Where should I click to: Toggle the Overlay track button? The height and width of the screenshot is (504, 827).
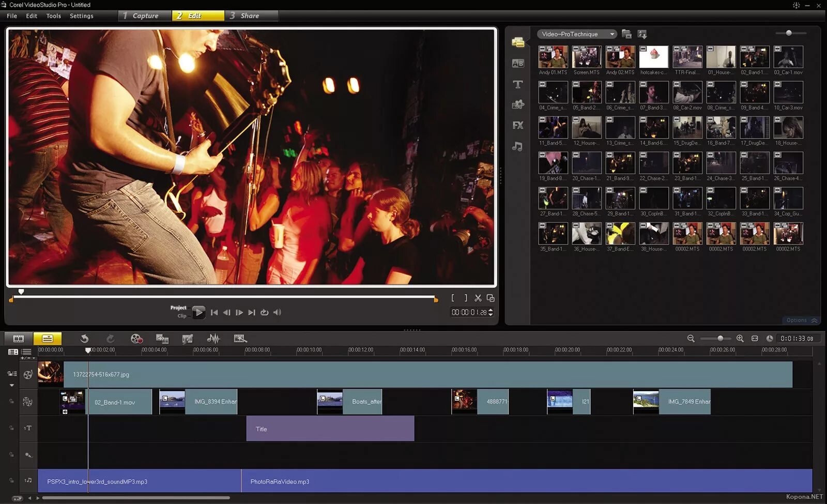coord(28,402)
